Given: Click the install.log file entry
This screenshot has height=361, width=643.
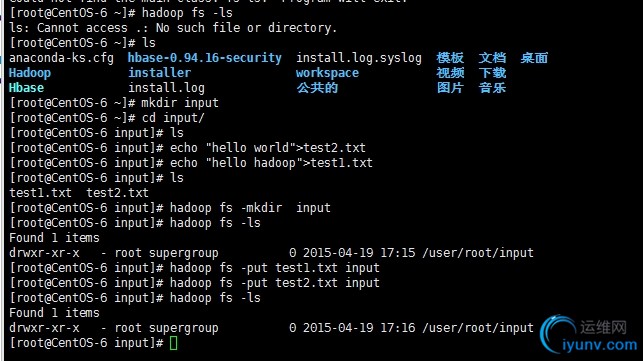Looking at the screenshot, I should click(x=166, y=88).
